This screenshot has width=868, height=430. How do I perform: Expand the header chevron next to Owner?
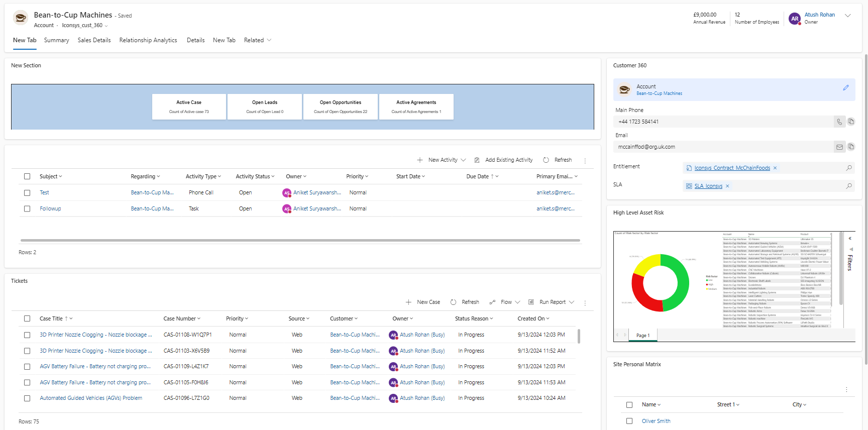pyautogui.click(x=848, y=16)
